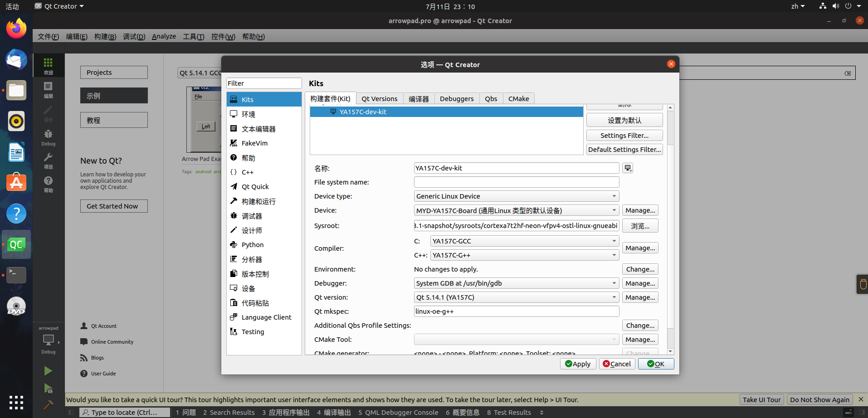Select 文本编辑器 category in options
The width and height of the screenshot is (868, 418).
pos(264,129)
